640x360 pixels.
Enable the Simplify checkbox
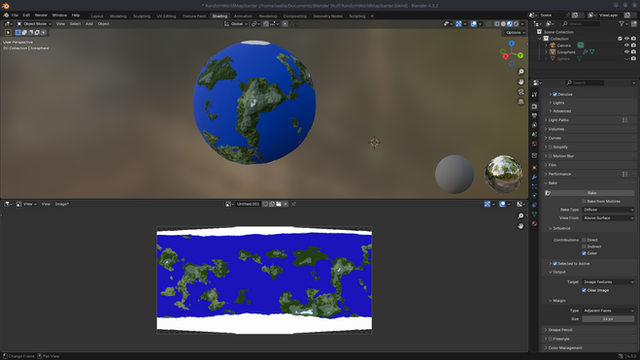click(x=550, y=147)
